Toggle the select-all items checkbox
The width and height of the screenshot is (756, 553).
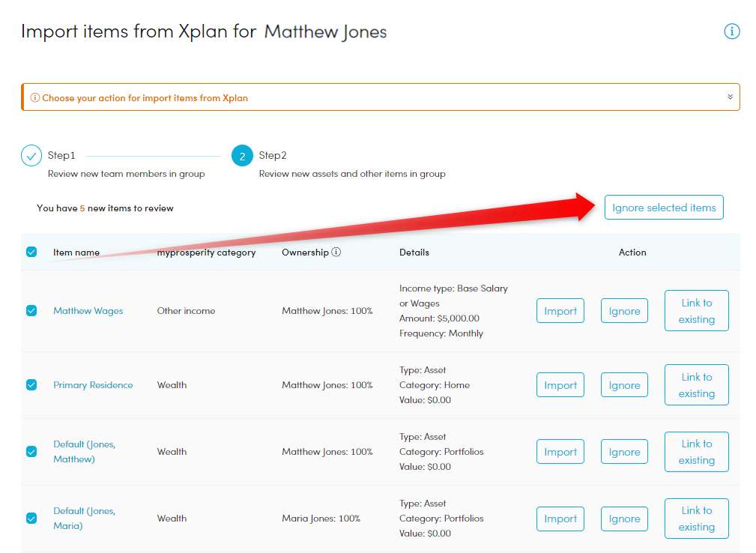pos(31,253)
